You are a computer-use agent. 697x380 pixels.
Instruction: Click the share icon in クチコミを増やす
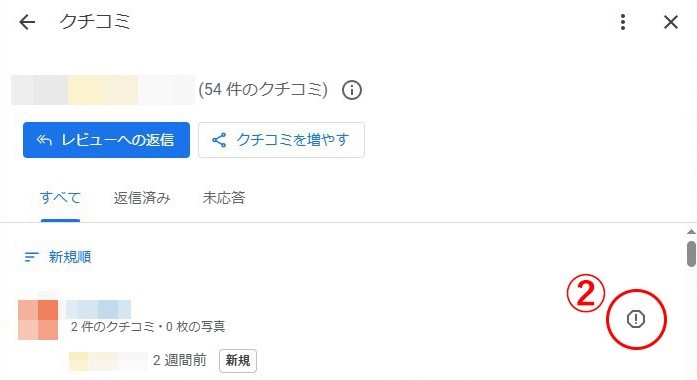click(x=219, y=140)
